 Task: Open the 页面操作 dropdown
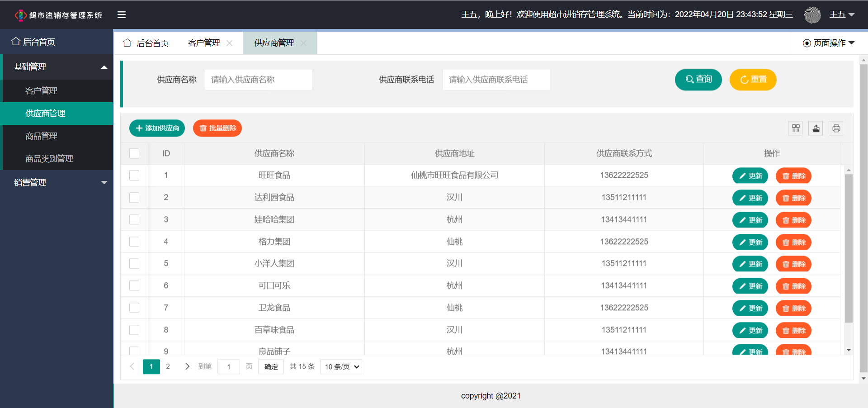pyautogui.click(x=829, y=43)
